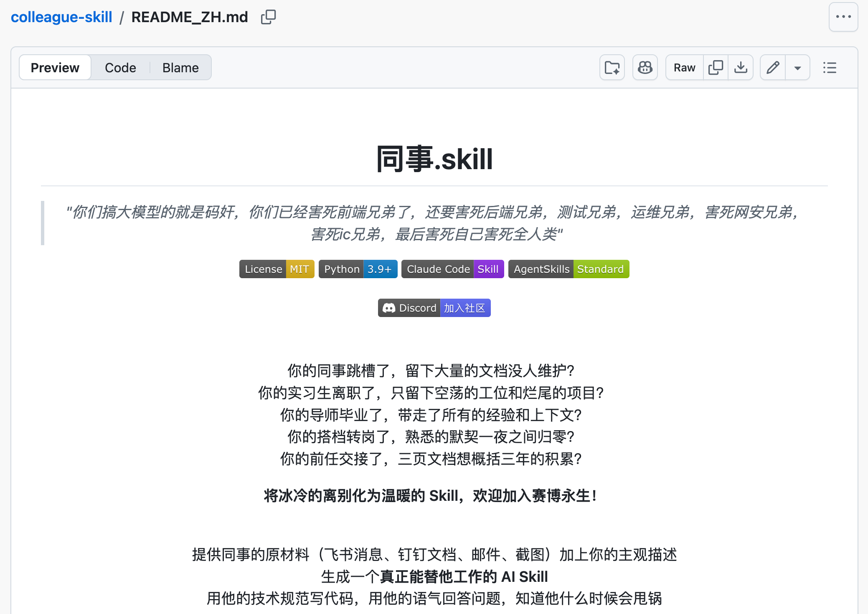The height and width of the screenshot is (614, 868).
Task: Click the AgentSkills Standard badge
Action: click(569, 269)
